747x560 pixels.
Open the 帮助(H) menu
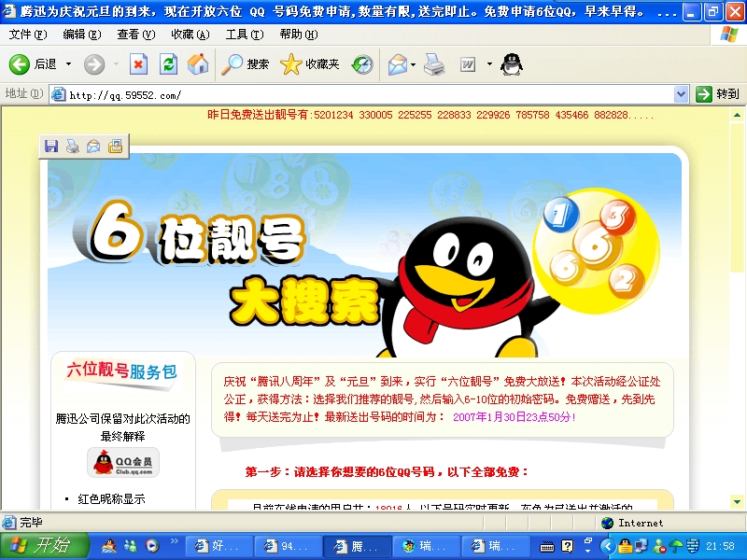(299, 35)
